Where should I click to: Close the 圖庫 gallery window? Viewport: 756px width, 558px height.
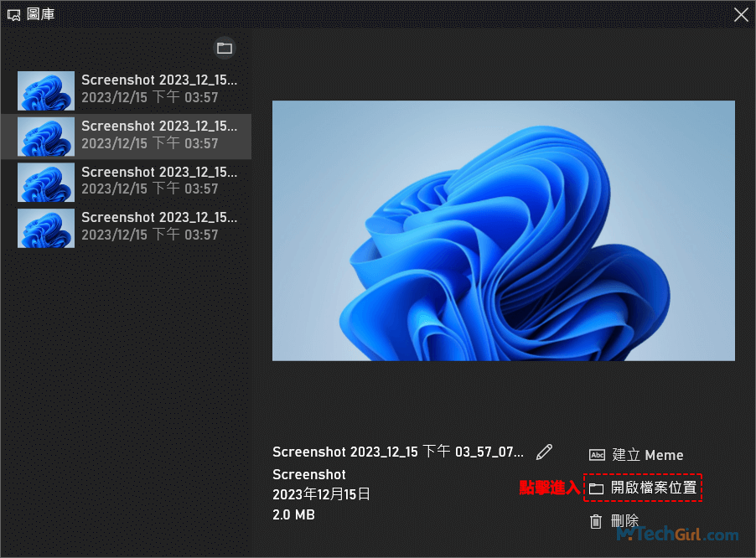click(x=741, y=14)
